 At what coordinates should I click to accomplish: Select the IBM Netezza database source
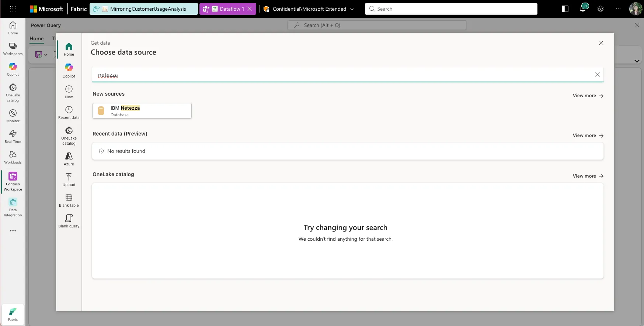pyautogui.click(x=142, y=111)
